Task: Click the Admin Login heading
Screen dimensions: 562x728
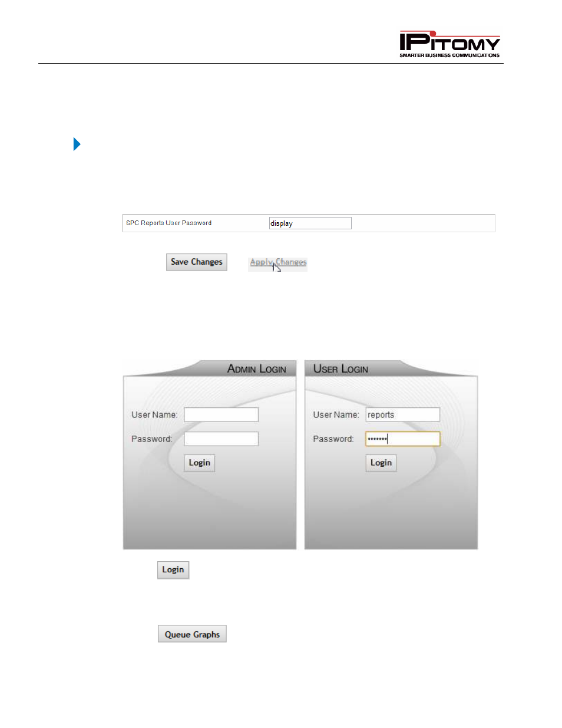Action: [257, 369]
